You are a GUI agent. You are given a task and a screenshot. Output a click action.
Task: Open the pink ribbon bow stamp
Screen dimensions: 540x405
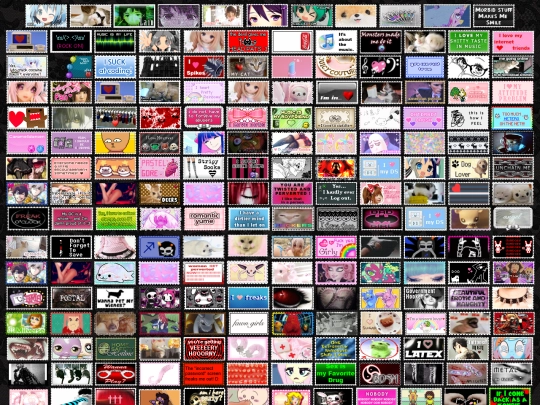coord(248,118)
